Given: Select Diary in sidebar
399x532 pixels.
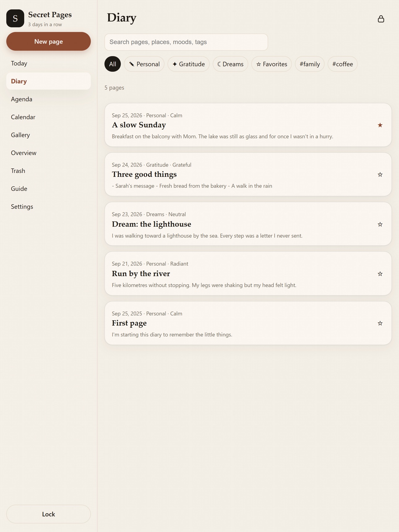Looking at the screenshot, I should point(49,81).
